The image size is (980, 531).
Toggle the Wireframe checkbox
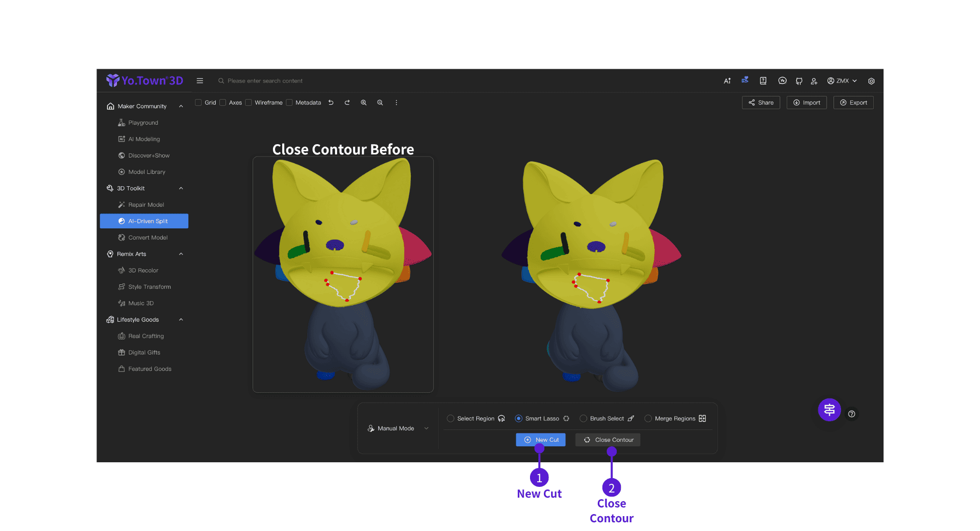[248, 103]
